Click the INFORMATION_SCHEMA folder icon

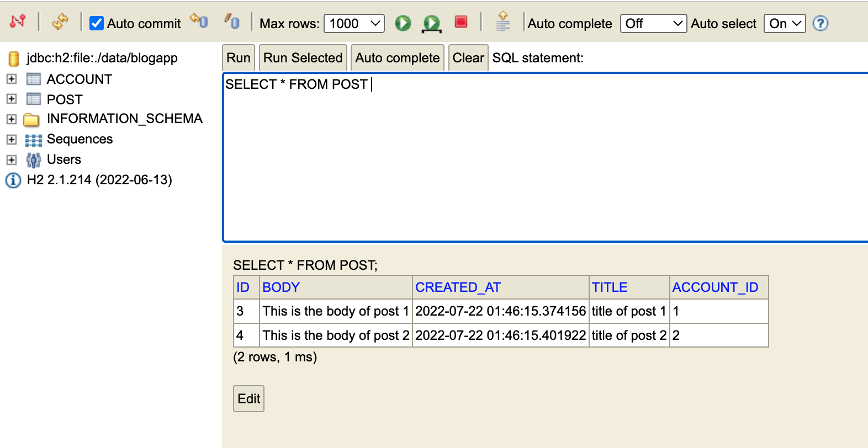31,120
